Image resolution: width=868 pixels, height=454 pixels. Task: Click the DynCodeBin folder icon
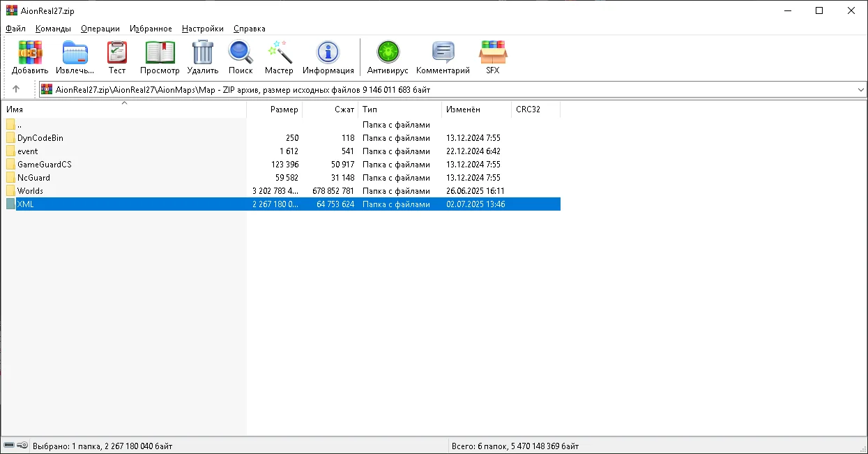click(x=10, y=138)
